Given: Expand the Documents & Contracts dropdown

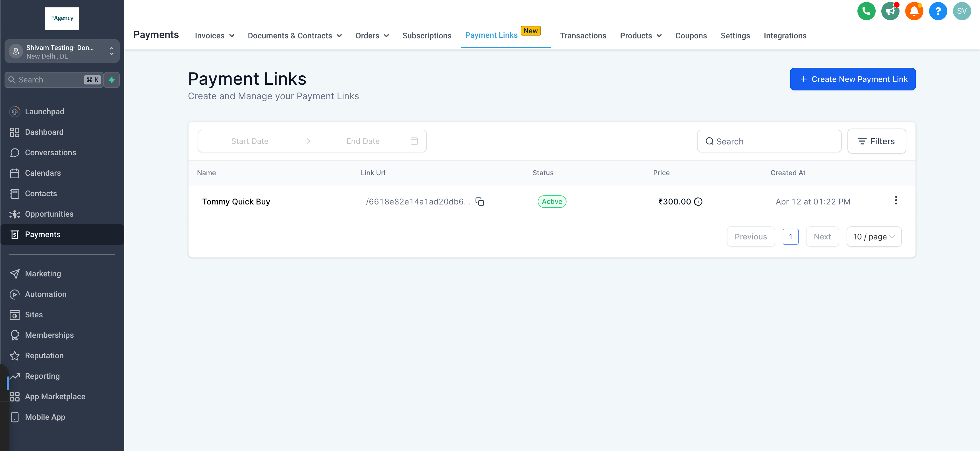Looking at the screenshot, I should (294, 36).
